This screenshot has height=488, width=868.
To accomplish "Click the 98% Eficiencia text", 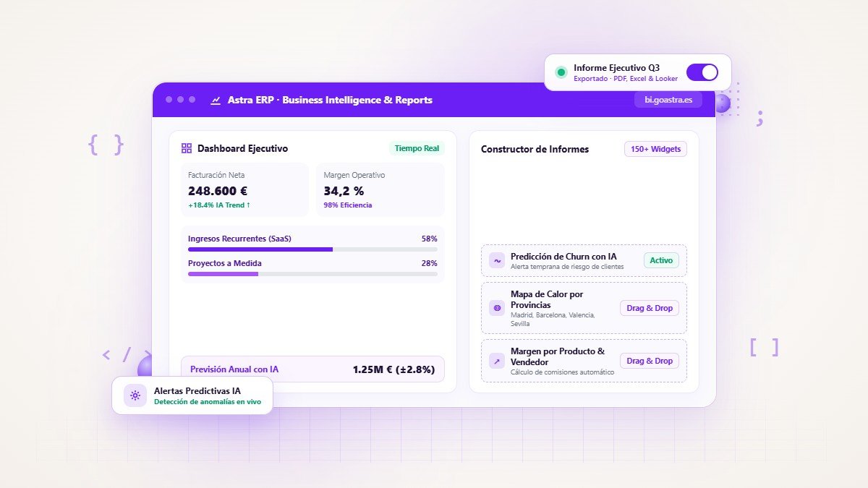I will pyautogui.click(x=347, y=205).
